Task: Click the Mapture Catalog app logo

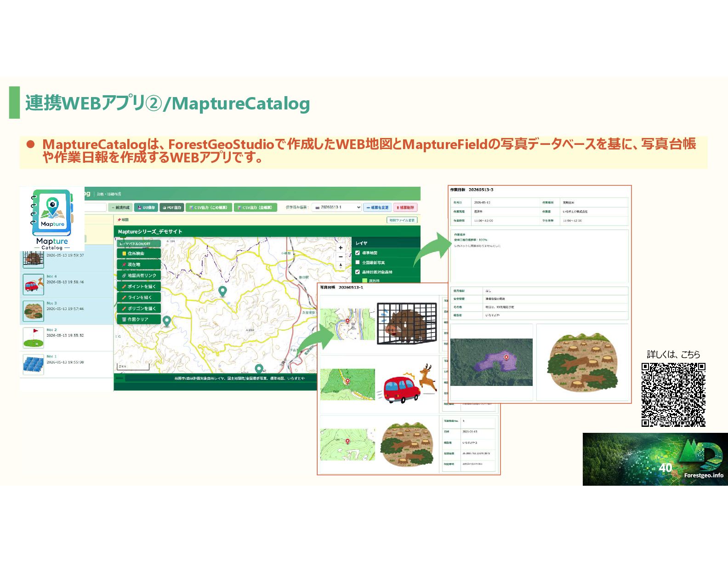Action: pos(52,218)
